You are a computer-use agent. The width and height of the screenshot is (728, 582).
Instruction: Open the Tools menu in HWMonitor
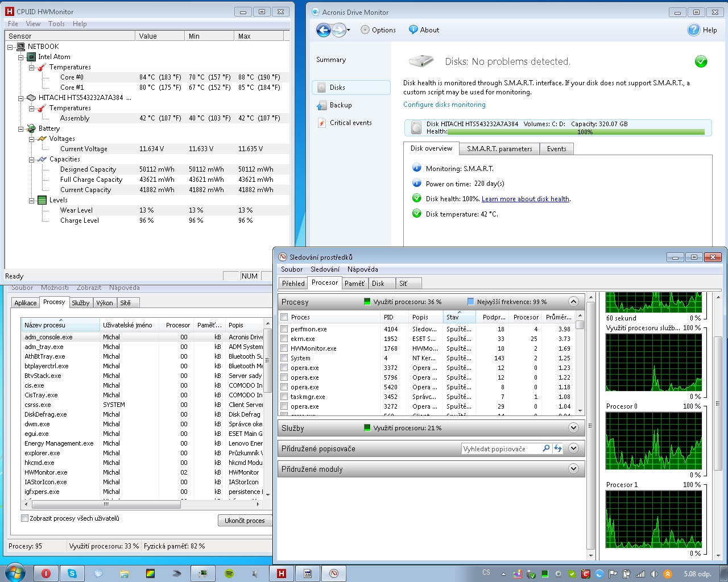pos(56,24)
